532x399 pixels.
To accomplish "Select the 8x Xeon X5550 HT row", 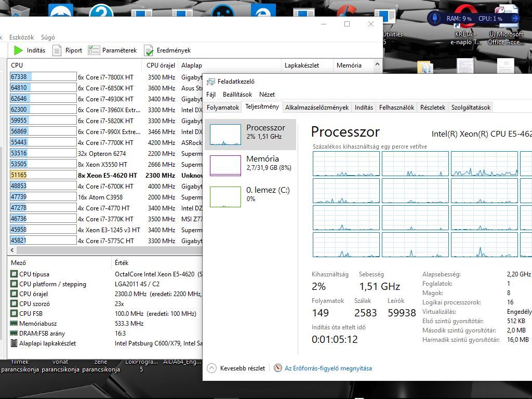I will [x=106, y=165].
